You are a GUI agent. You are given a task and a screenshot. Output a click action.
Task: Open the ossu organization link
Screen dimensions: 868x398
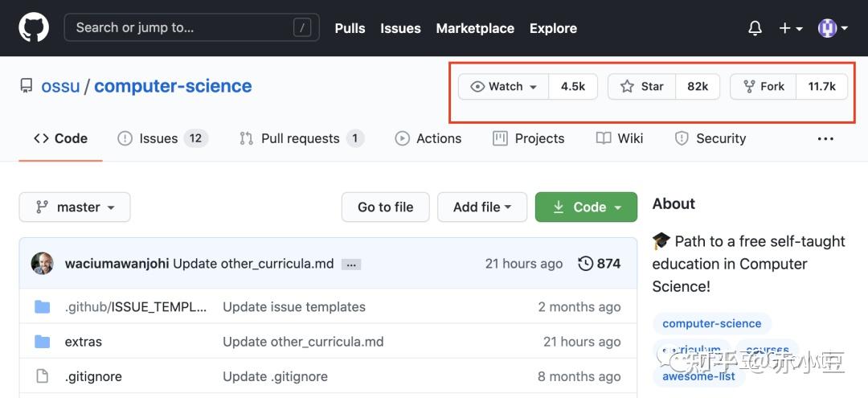click(x=60, y=86)
